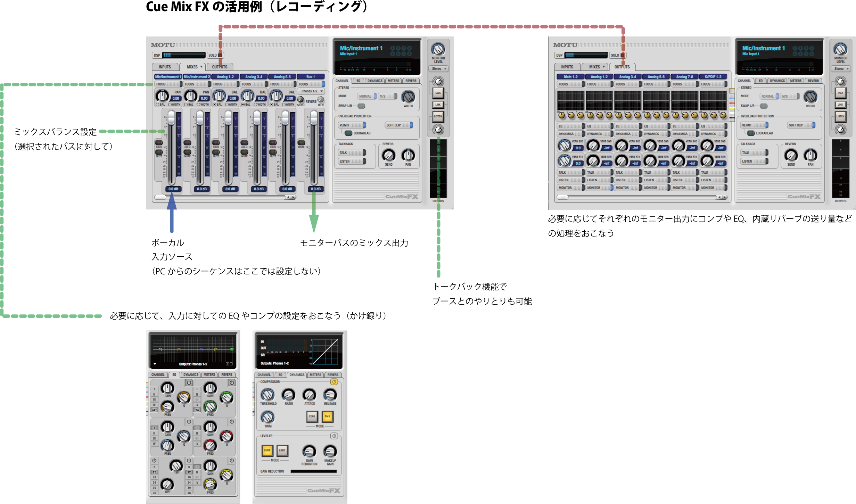Click the Monitor Level knob in the left mixer window

click(438, 49)
